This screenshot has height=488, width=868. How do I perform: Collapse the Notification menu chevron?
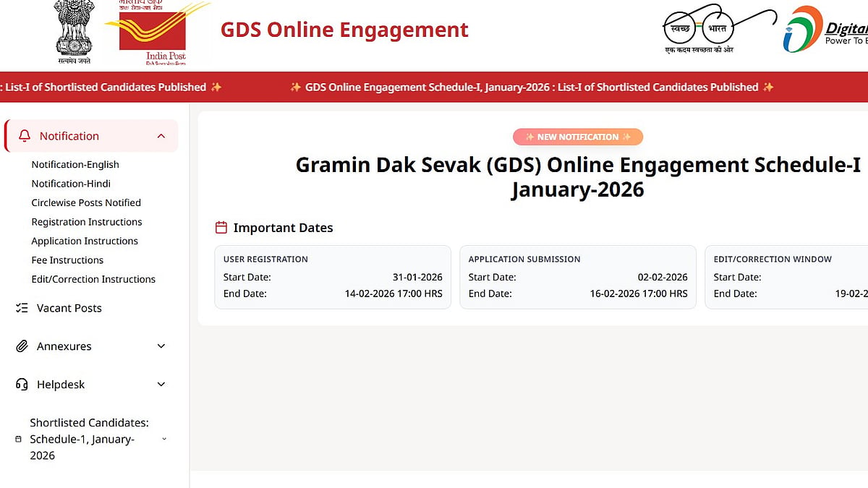click(161, 136)
